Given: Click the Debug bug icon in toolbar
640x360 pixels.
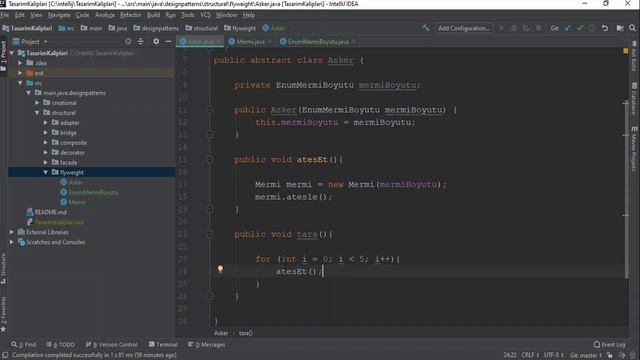Looking at the screenshot, I should coord(514,28).
